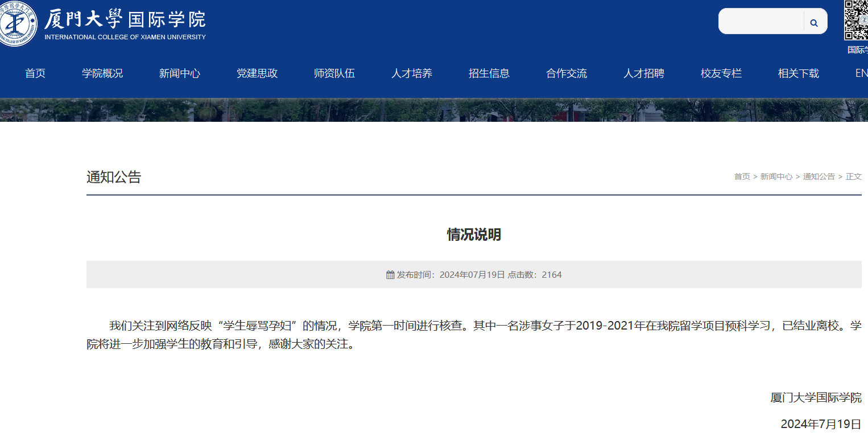
Task: Click the 通知公告 breadcrumb link
Action: click(x=819, y=176)
